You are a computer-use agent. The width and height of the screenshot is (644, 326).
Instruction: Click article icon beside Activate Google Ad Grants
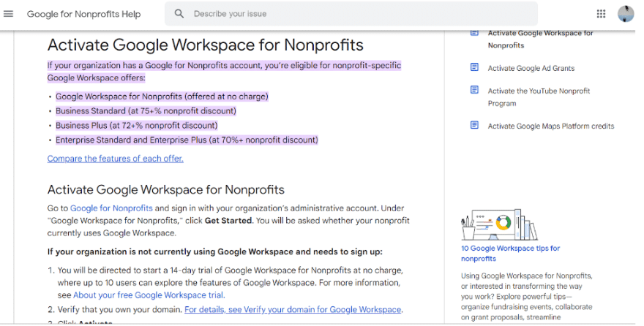click(x=474, y=67)
